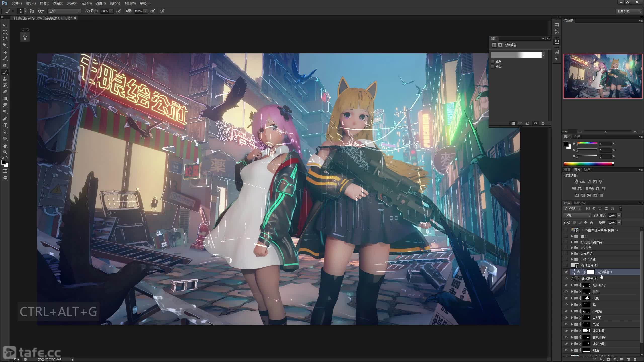Select the Magic Wand tool
Image resolution: width=644 pixels, height=362 pixels.
[x=5, y=45]
